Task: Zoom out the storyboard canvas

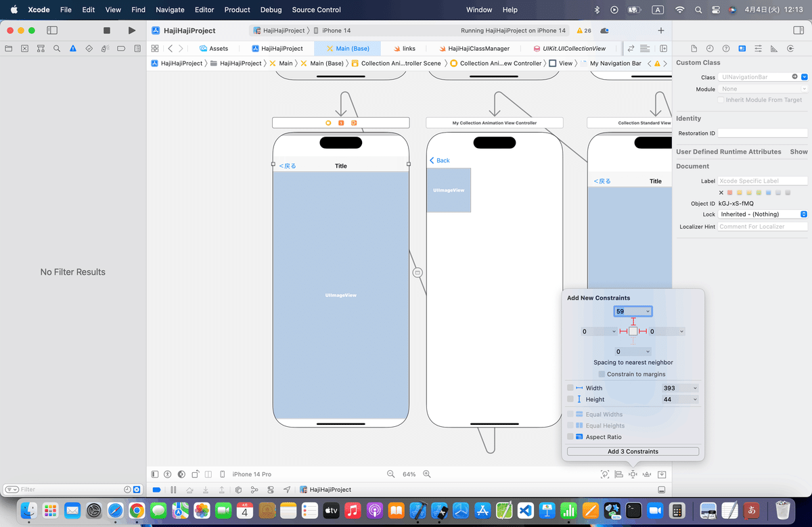Action: point(390,474)
